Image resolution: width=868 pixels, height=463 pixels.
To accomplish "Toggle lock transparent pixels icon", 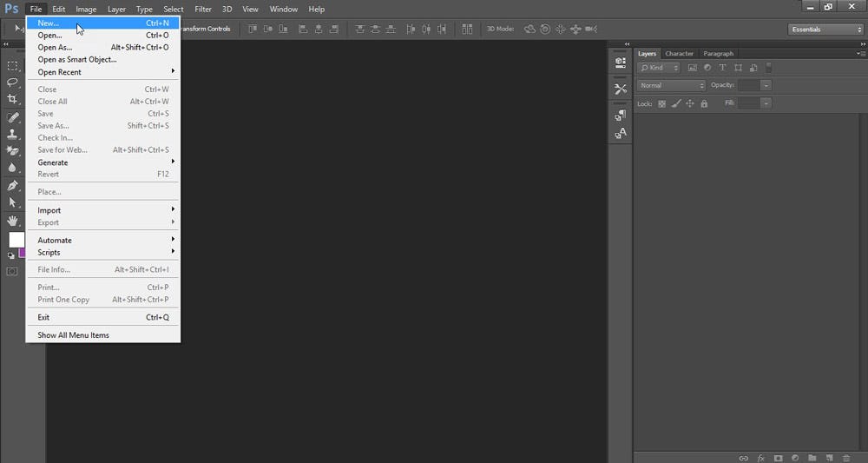I will click(661, 103).
